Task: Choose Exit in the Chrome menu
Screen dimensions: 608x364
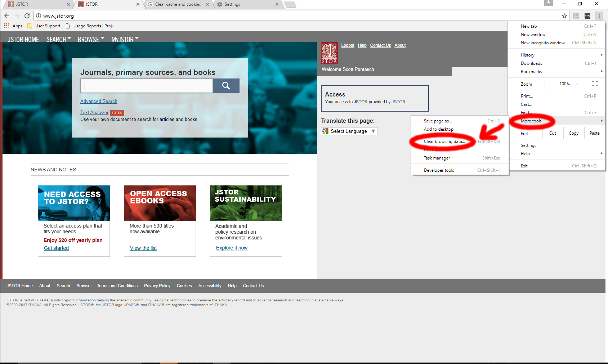Action: click(x=557, y=166)
